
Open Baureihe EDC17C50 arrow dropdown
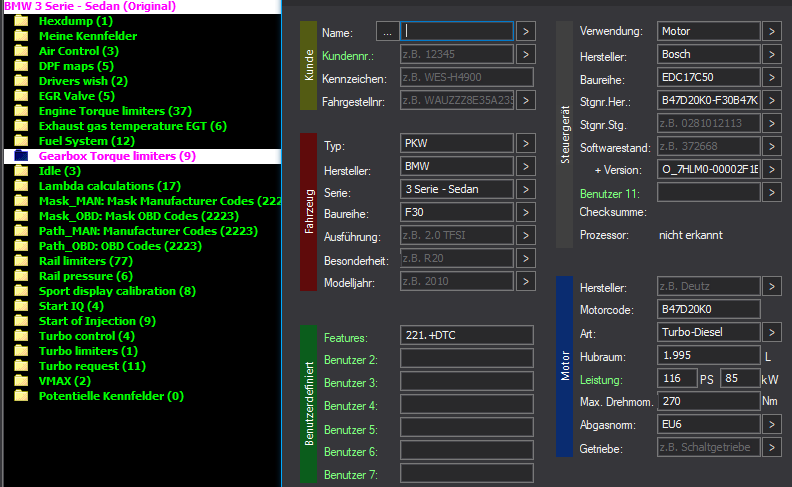click(772, 77)
